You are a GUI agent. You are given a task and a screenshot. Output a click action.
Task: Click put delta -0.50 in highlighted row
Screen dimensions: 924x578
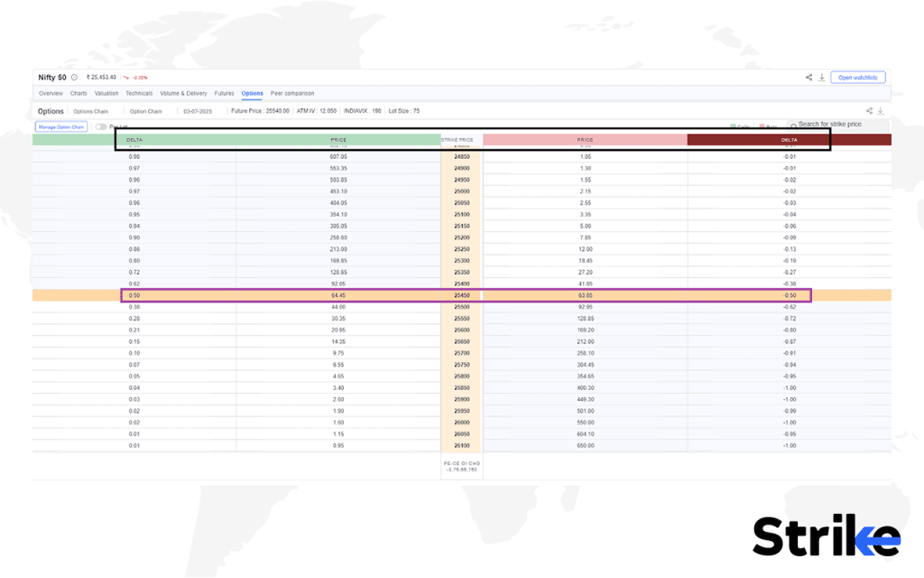point(790,295)
